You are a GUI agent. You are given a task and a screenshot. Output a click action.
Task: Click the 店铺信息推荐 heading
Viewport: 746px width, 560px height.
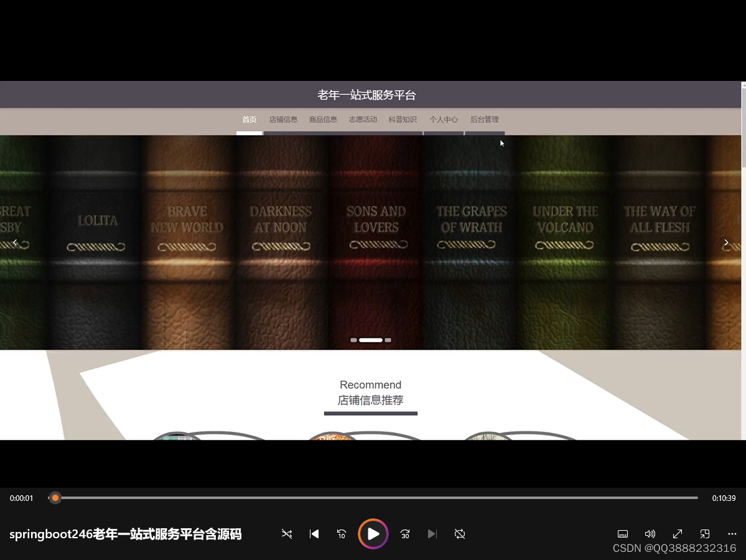[x=371, y=400]
